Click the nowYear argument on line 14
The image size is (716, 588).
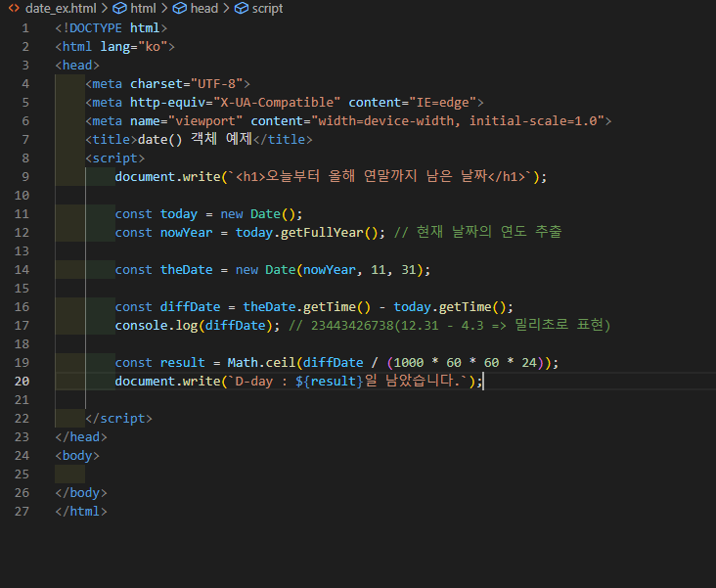click(x=329, y=270)
